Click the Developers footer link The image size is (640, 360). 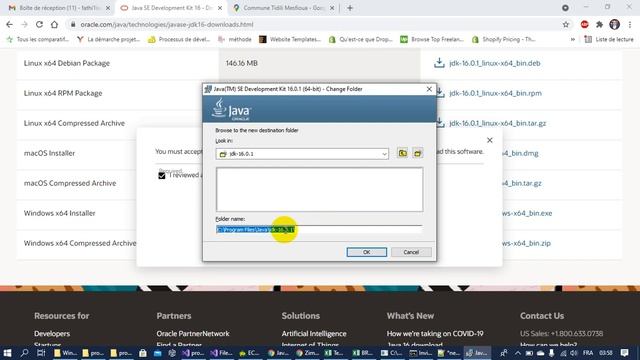pos(52,334)
